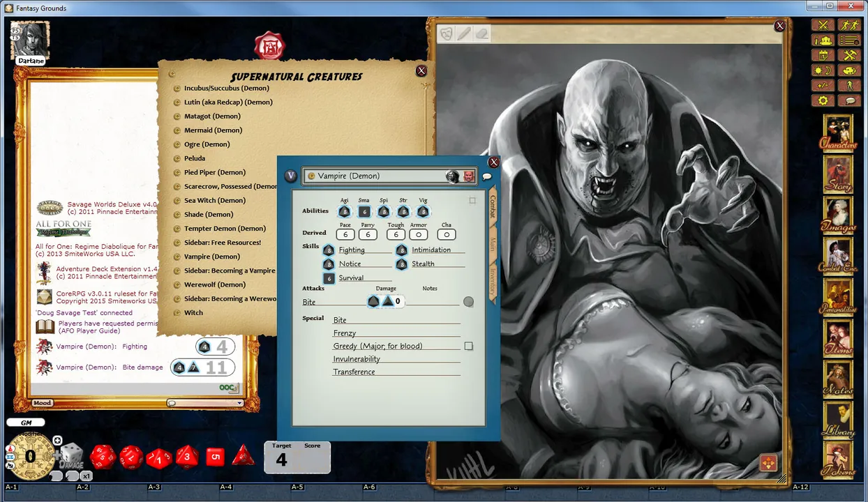
Task: Open Werewolf (Demon) entry
Action: (x=215, y=284)
